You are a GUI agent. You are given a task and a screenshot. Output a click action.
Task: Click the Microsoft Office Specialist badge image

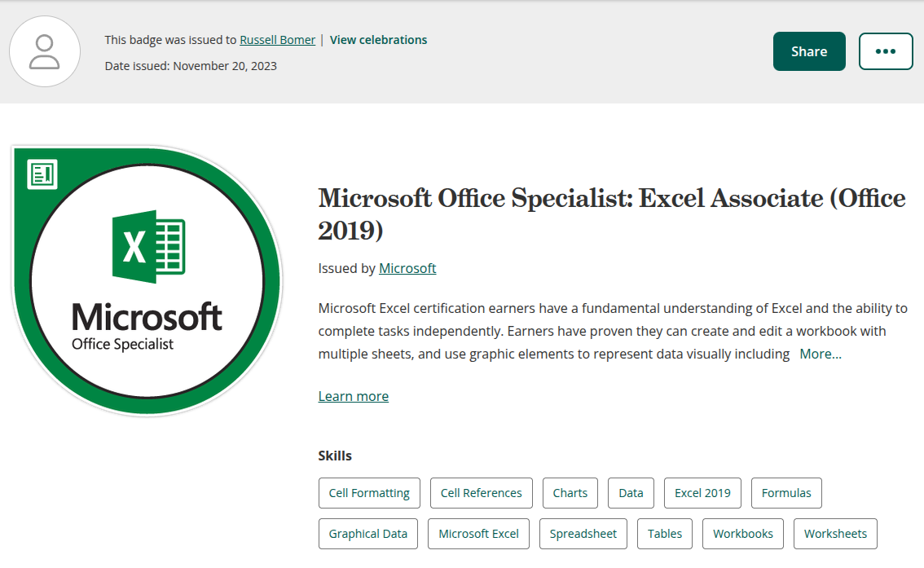click(147, 281)
